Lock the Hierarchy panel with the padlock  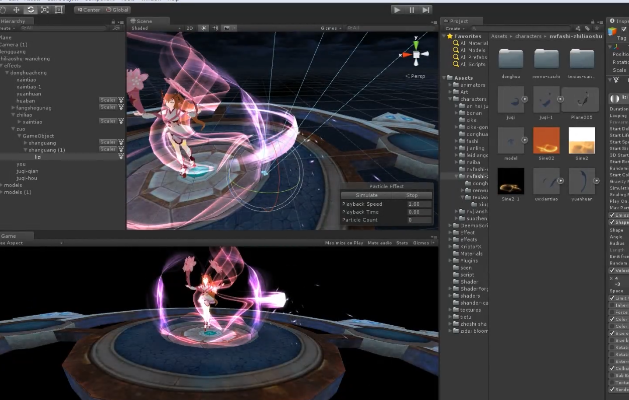(114, 22)
